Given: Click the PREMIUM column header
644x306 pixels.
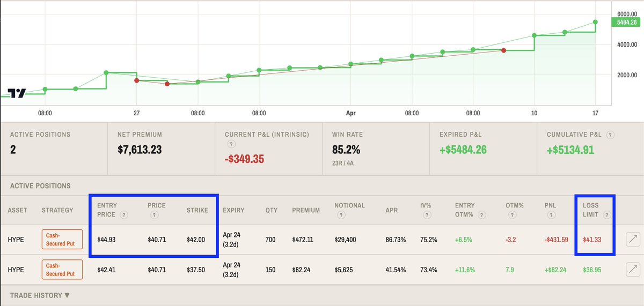Looking at the screenshot, I should (x=306, y=210).
